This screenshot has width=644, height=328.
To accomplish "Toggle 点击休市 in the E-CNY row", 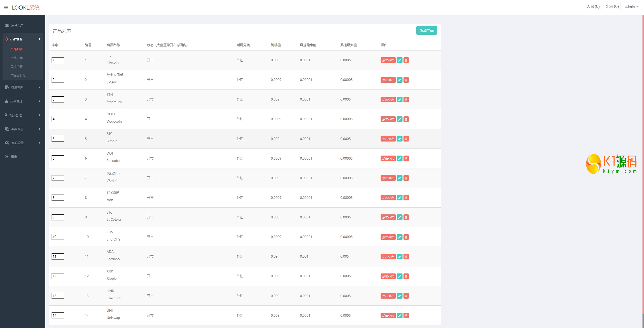I will (x=388, y=80).
